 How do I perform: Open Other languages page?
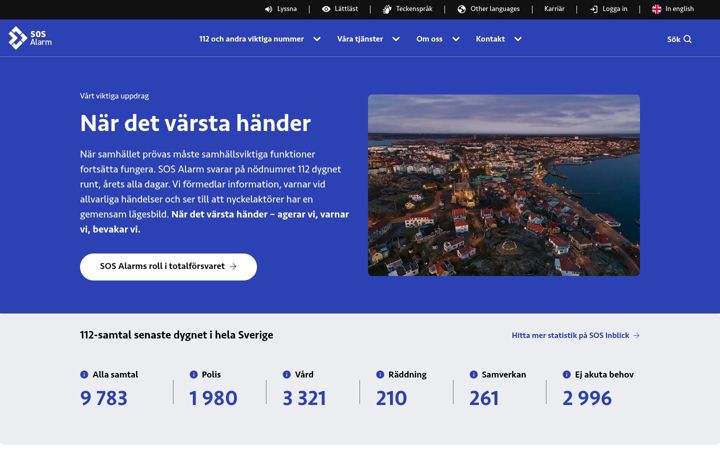[x=495, y=9]
